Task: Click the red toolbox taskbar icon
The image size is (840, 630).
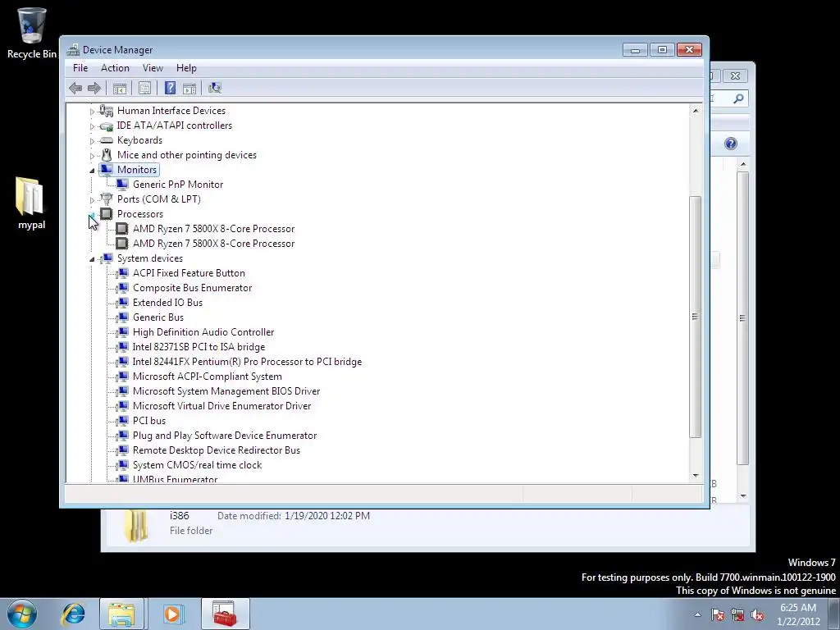Action: pos(225,614)
